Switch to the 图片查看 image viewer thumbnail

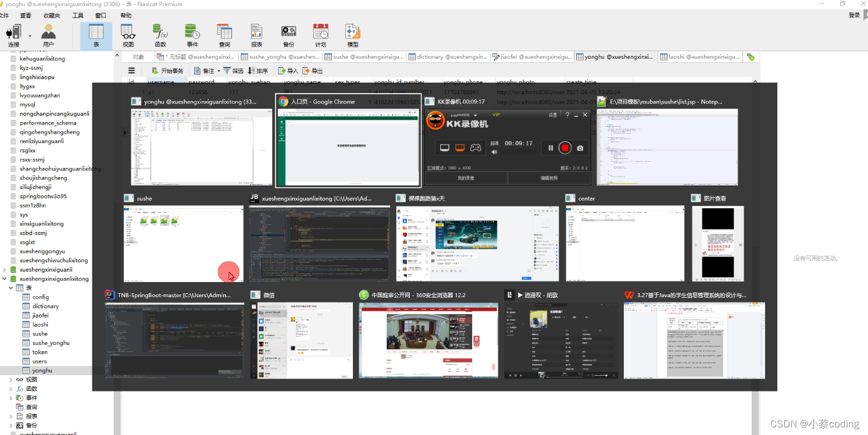(717, 238)
